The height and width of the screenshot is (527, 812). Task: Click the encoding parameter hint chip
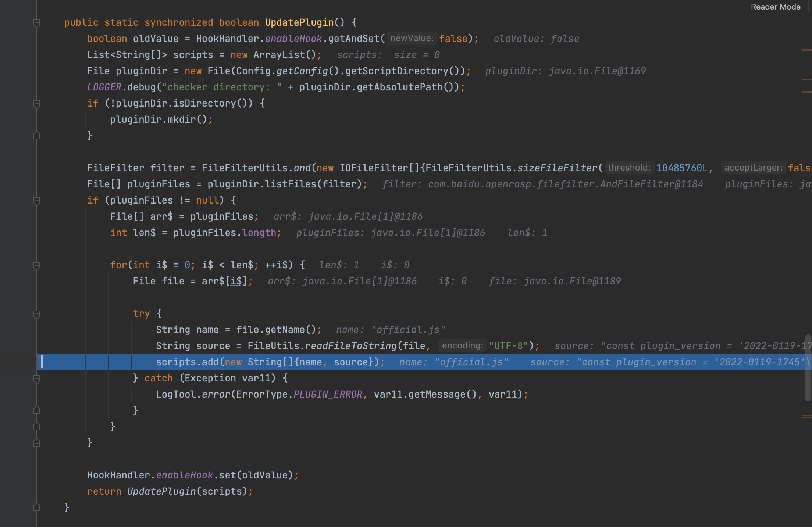coord(462,345)
